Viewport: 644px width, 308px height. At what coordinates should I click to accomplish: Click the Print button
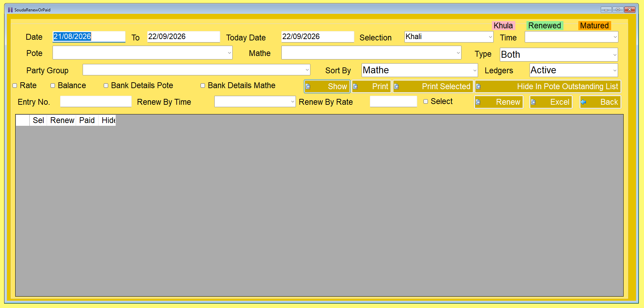pos(371,86)
